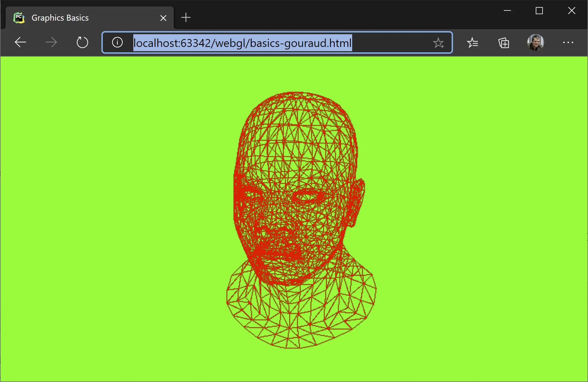Screen dimensions: 588x382
Task: Minimize the browser window
Action: (508, 11)
